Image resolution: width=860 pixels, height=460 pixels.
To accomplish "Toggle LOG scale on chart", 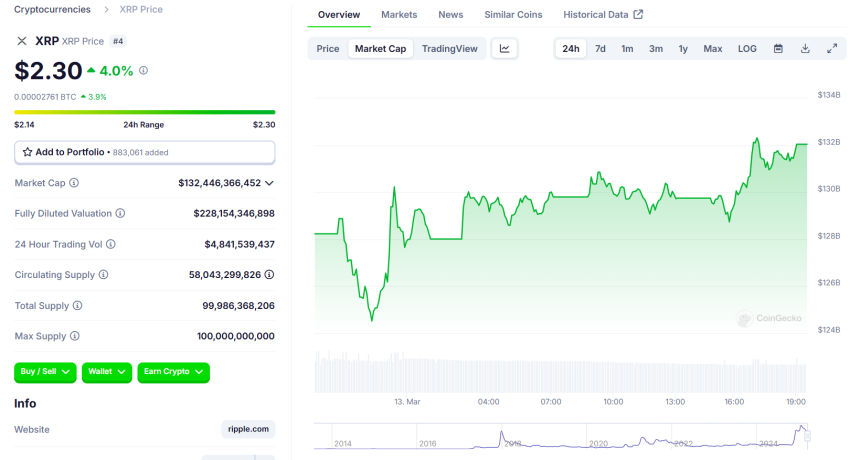I will coord(747,48).
